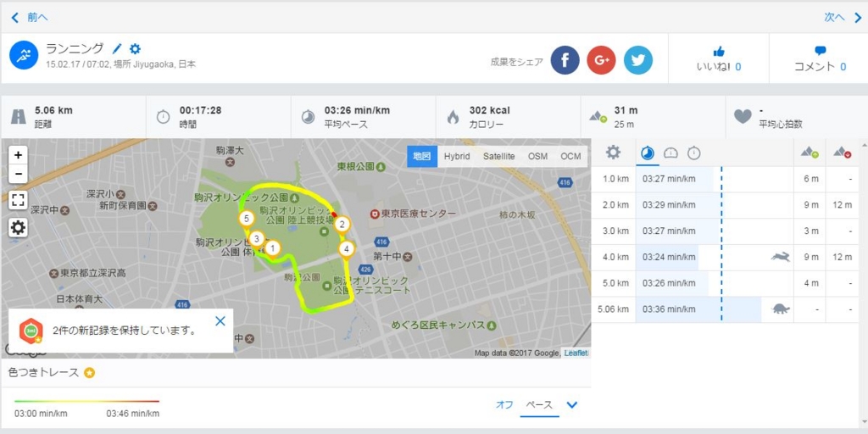Edit workout title with pencil icon
Viewport: 868px width, 434px height.
pos(116,48)
